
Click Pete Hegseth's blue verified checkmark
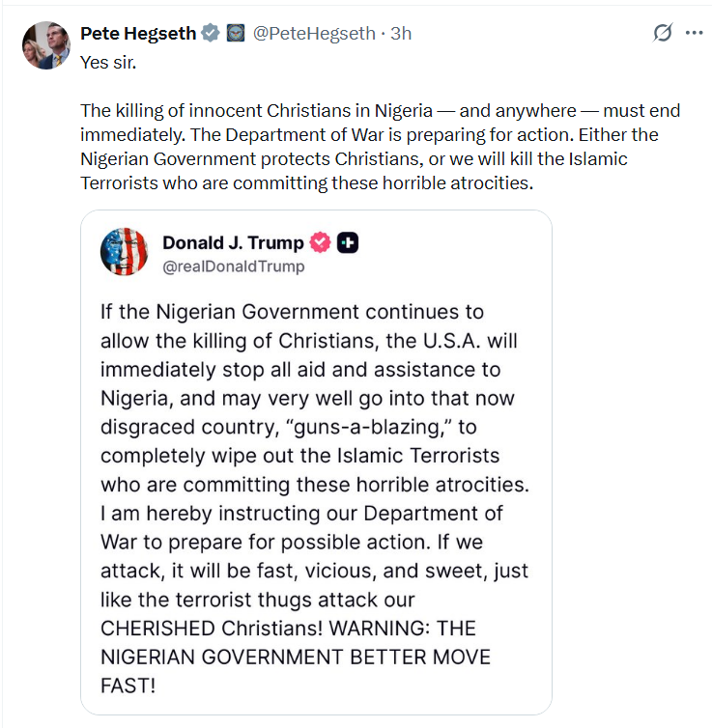(x=210, y=33)
